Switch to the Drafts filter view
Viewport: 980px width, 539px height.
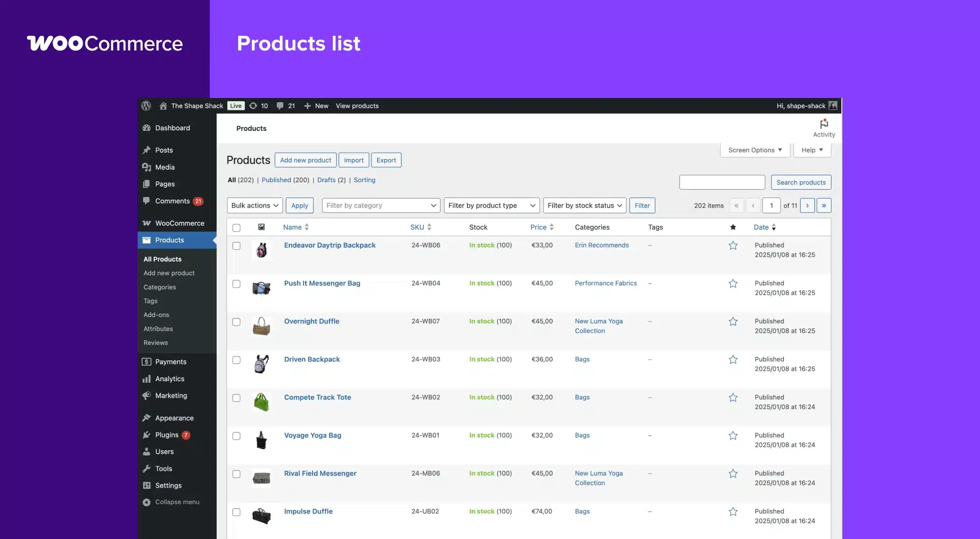point(326,180)
